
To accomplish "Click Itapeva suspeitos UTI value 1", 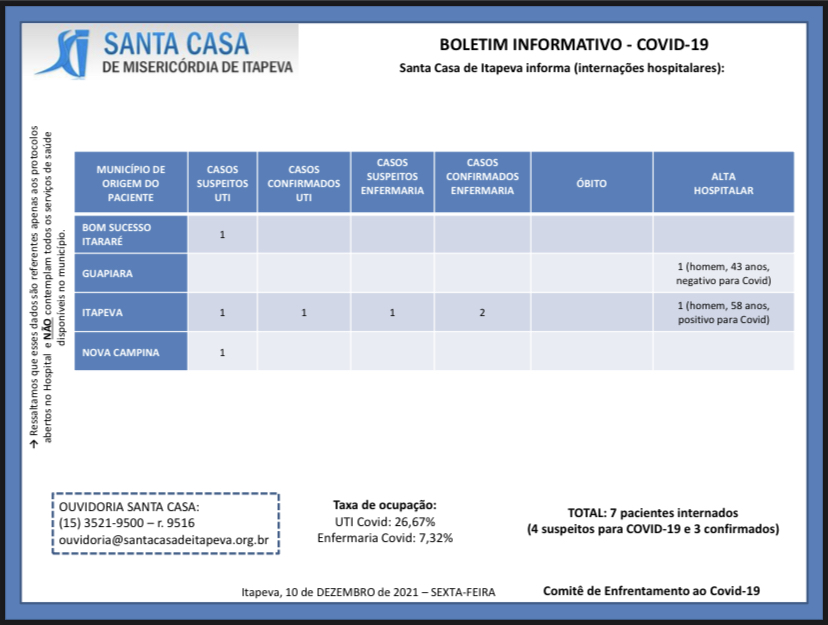I will [222, 312].
